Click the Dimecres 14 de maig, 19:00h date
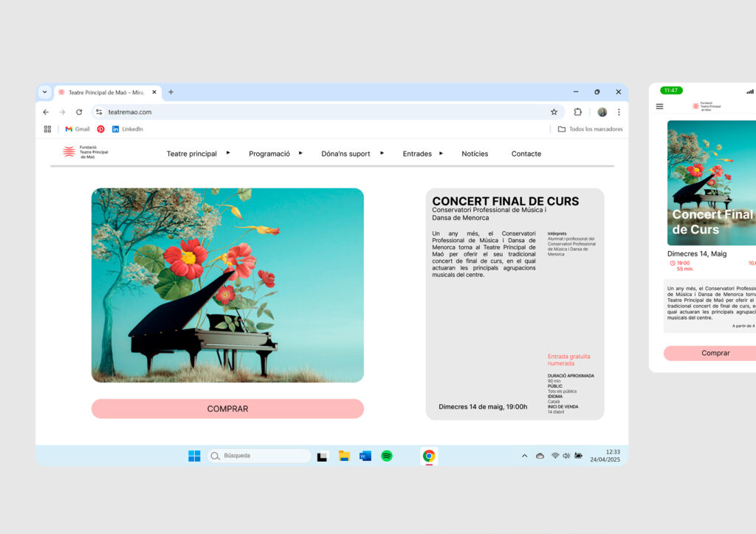This screenshot has width=756, height=534. pyautogui.click(x=483, y=407)
